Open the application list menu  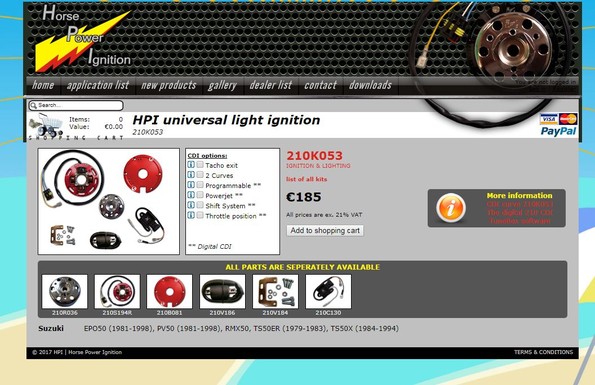coord(98,85)
